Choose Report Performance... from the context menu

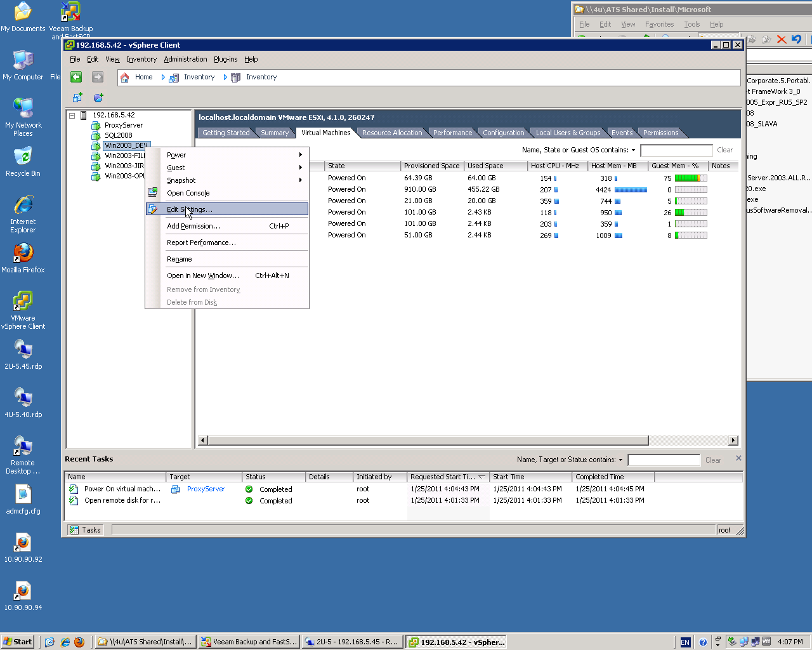(x=227, y=242)
